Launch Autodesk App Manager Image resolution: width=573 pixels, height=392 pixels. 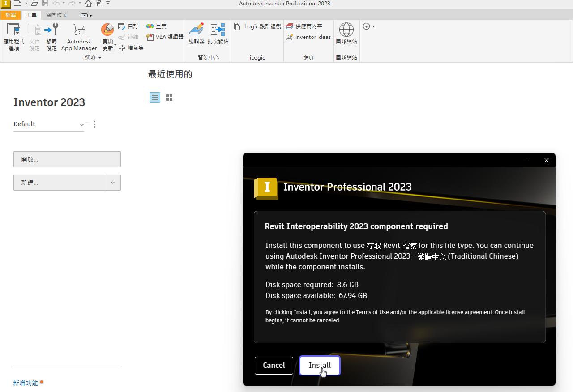click(x=79, y=37)
